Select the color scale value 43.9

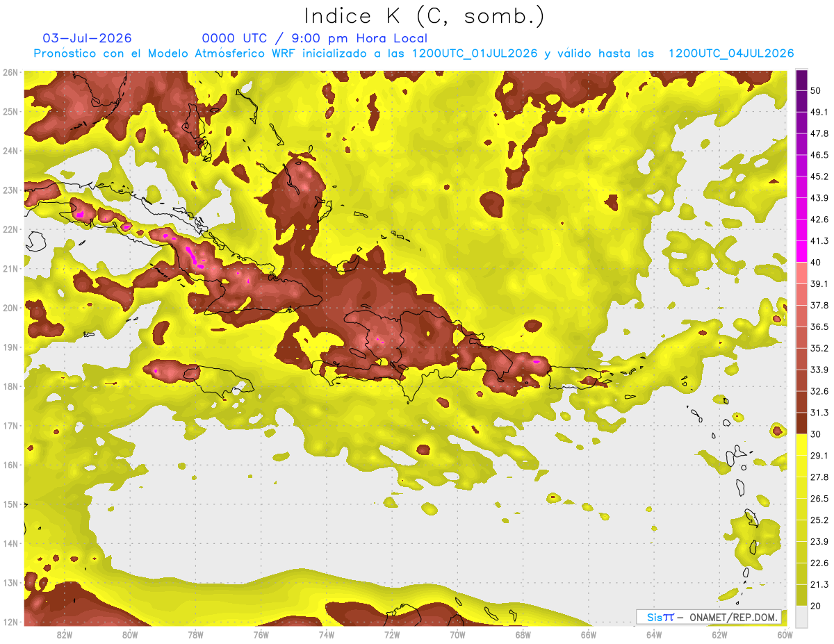819,198
